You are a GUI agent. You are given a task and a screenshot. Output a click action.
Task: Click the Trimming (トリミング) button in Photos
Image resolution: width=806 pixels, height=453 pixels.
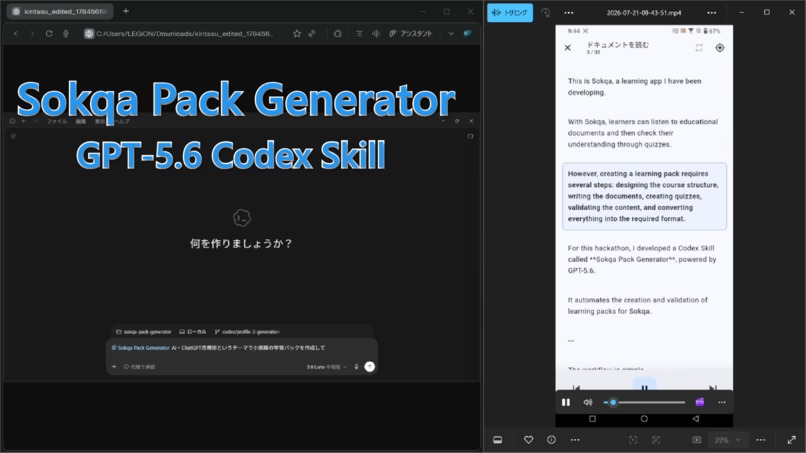pos(510,13)
